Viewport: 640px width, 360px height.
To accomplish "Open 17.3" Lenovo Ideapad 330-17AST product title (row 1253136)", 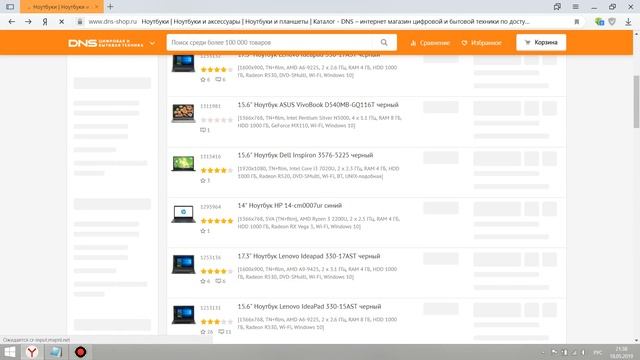I will point(309,256).
